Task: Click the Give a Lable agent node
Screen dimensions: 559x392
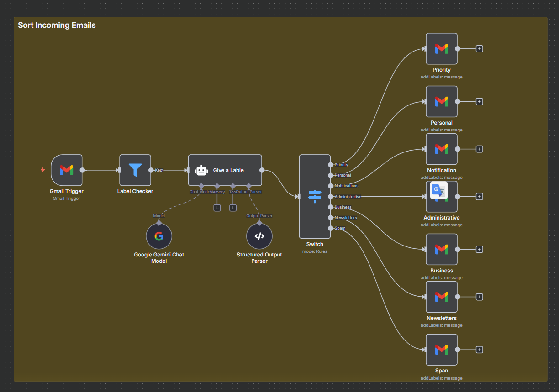Action: (x=225, y=170)
